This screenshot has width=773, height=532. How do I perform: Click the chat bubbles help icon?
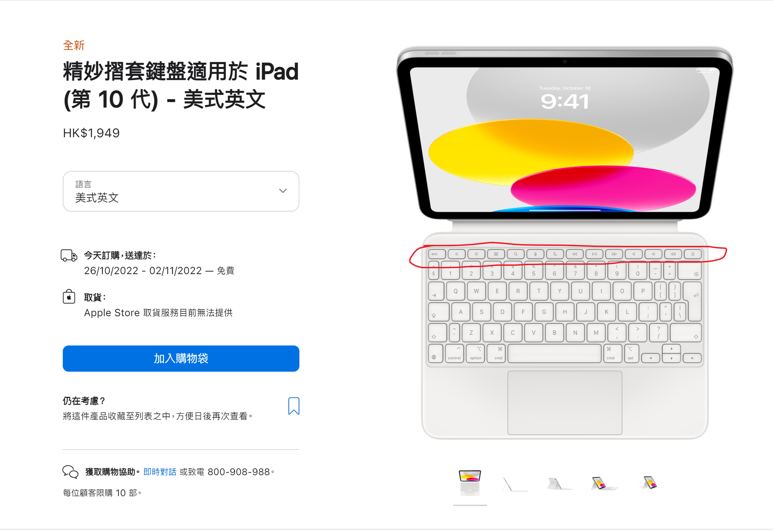70,472
